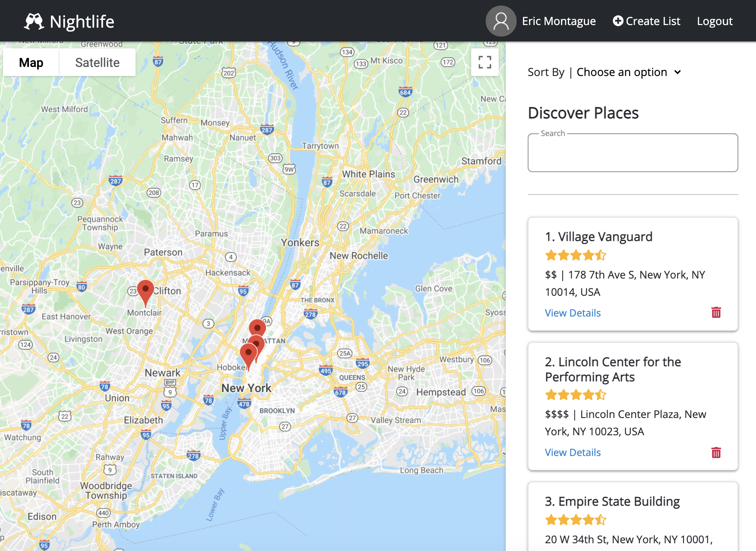The image size is (756, 551).
Task: Click the 'White Plains' map label
Action: point(369,174)
